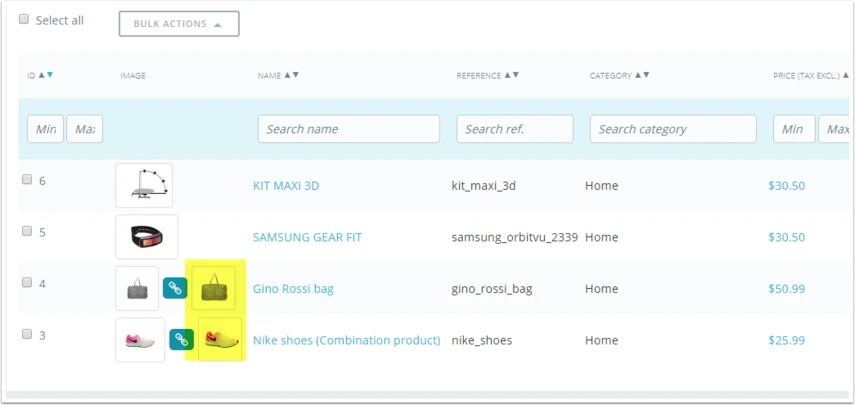Focus the Search name filter field

348,129
